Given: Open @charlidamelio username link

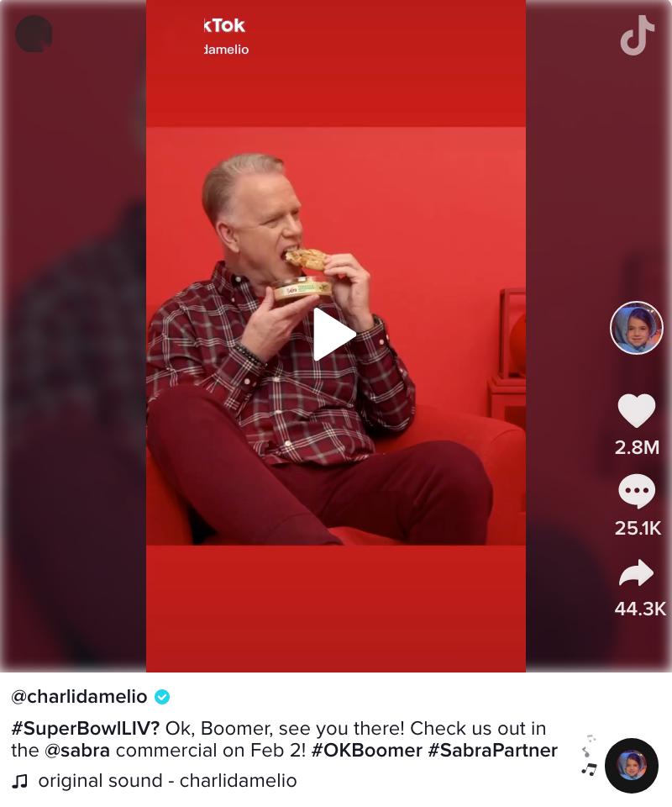Looking at the screenshot, I should click(79, 696).
